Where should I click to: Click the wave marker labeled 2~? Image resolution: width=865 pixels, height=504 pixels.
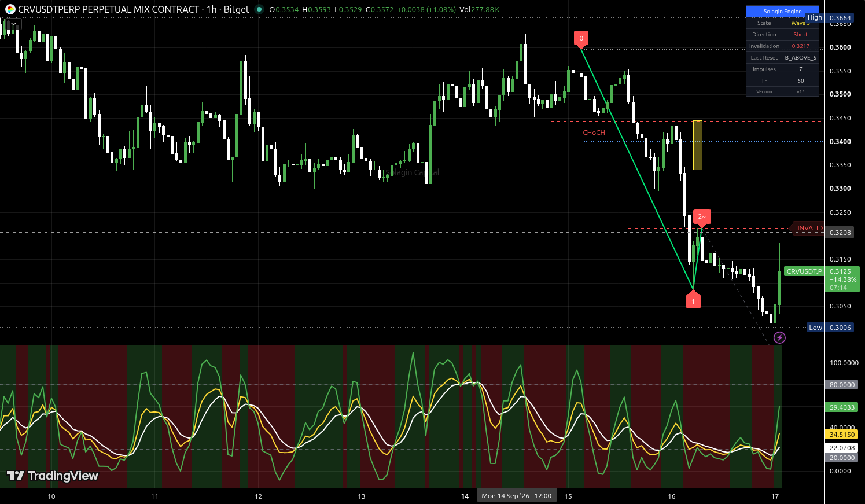701,218
